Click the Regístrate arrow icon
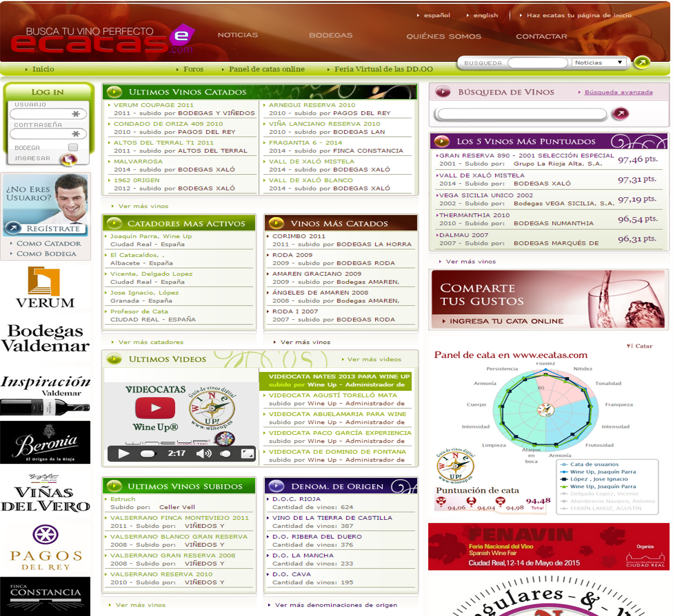This screenshot has width=673, height=616. [x=14, y=228]
